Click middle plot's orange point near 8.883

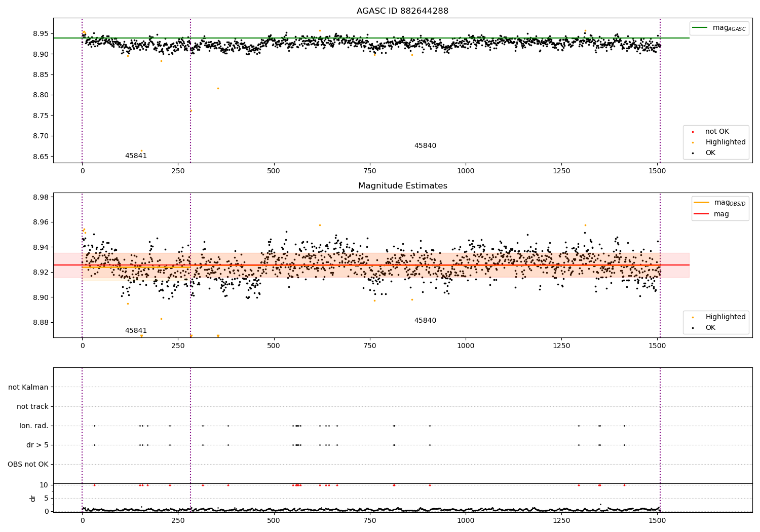[162, 319]
